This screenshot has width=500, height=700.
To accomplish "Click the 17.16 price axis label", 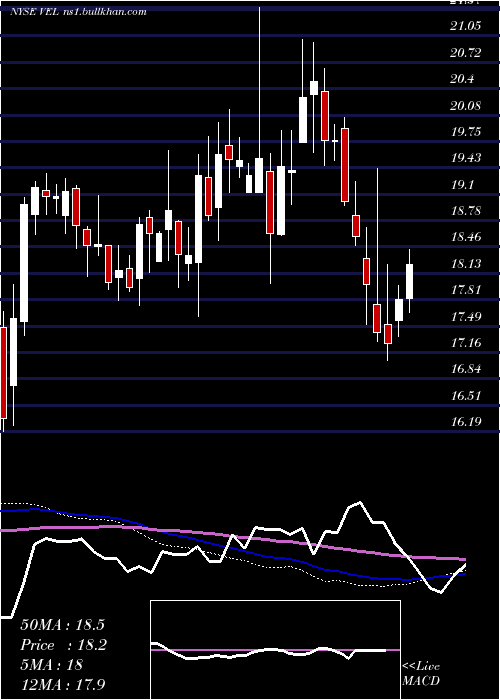I will click(x=466, y=343).
